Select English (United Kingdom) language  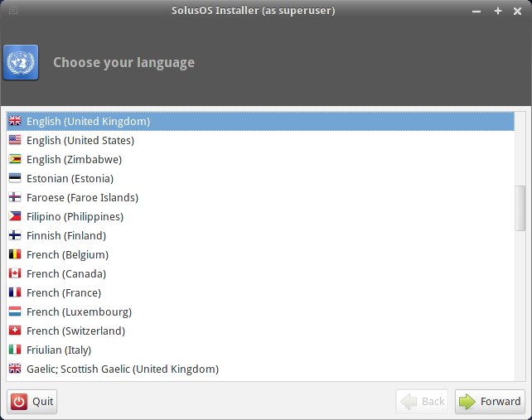[260, 121]
